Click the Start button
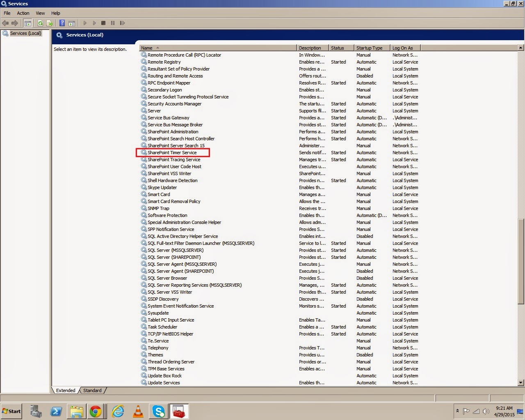The height and width of the screenshot is (420, 525). coord(11,411)
